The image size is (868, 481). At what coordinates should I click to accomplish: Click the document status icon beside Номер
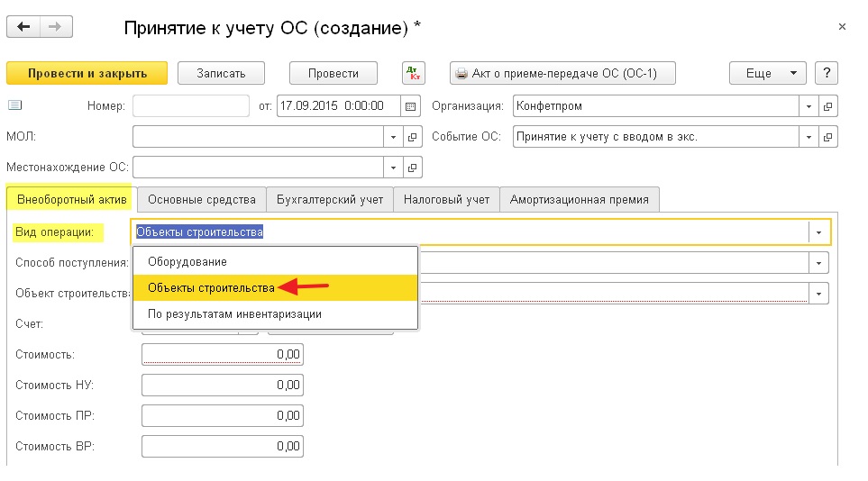coord(15,105)
